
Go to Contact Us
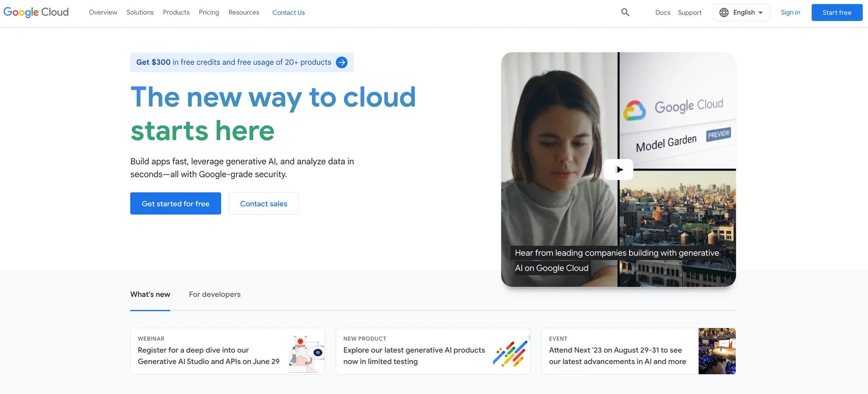coord(289,13)
